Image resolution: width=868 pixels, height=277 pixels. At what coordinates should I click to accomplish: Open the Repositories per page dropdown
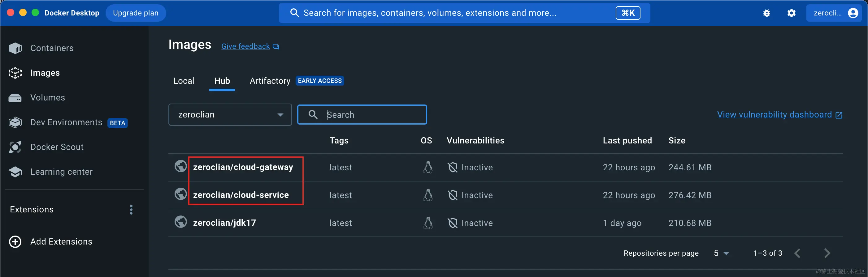click(x=721, y=253)
